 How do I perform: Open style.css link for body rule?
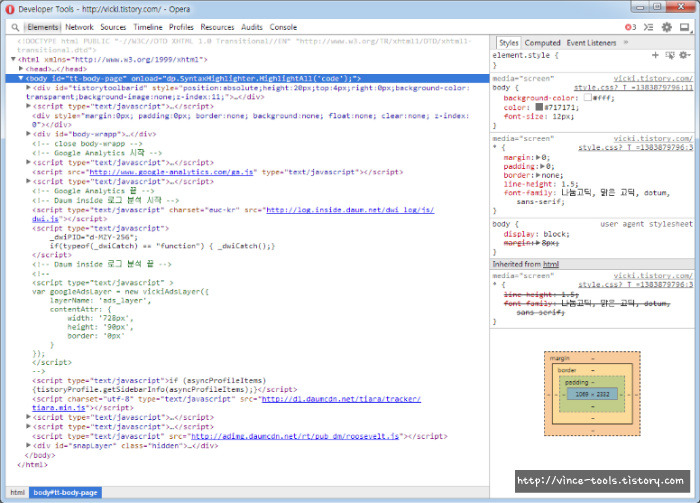[x=633, y=87]
